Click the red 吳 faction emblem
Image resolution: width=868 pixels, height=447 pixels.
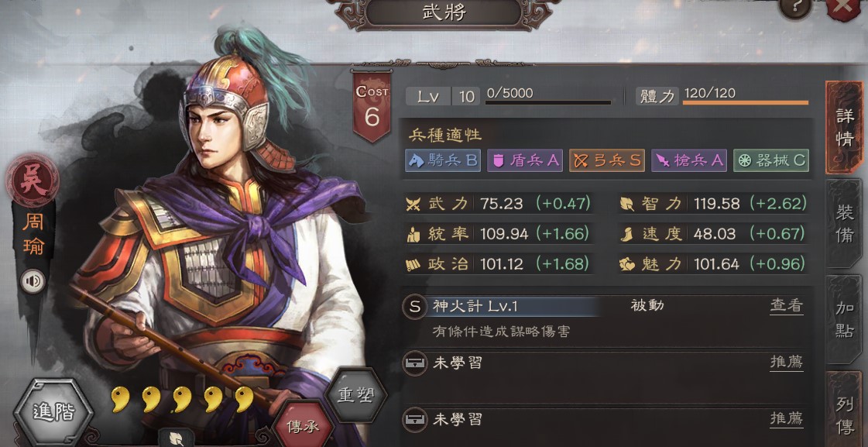tap(32, 181)
